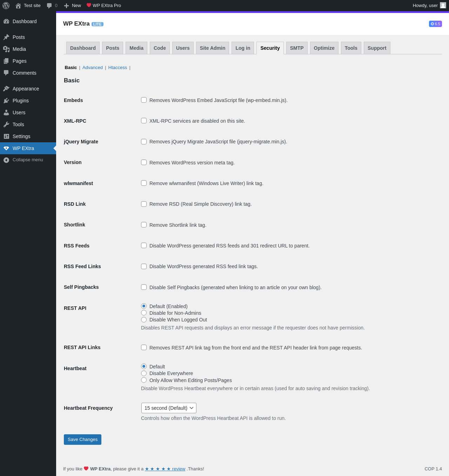Open the Htaccess security sub-link
Viewport: 449px width, 476px height.
pos(118,68)
